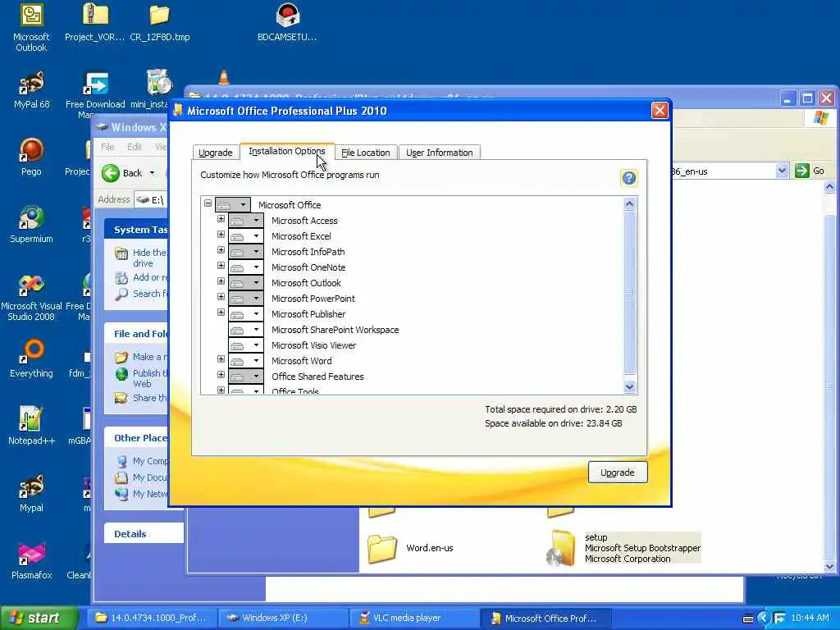Expand the Office Shared Features tree node
Viewport: 840px width, 630px height.
point(221,375)
